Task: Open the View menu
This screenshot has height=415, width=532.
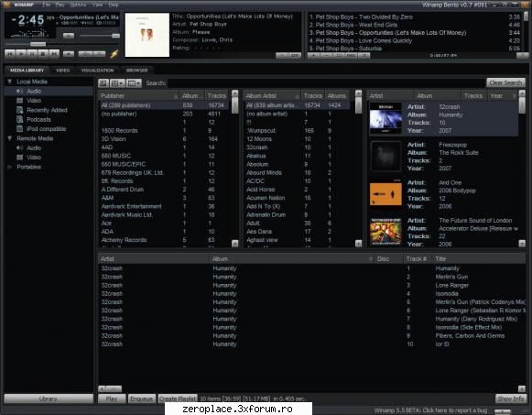Action: click(x=97, y=5)
